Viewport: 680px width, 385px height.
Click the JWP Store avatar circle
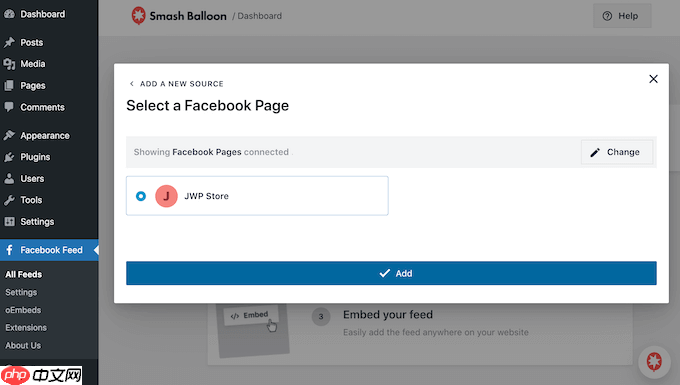point(167,196)
